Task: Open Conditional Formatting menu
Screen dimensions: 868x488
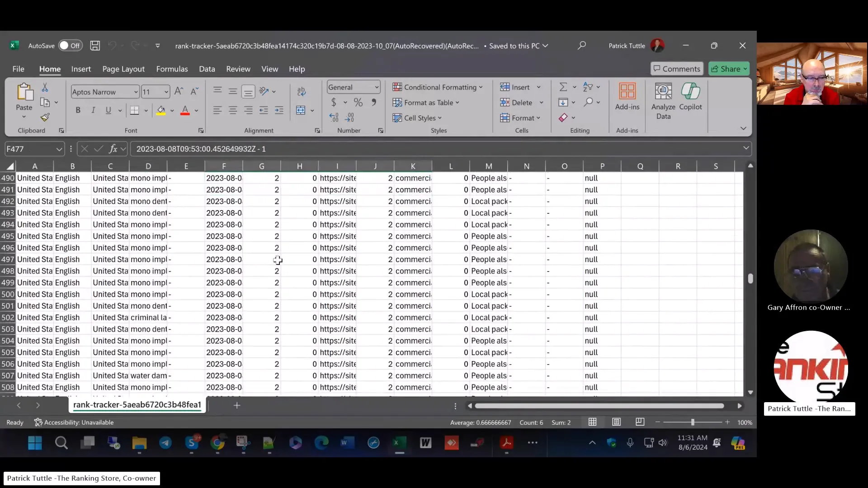Action: [438, 87]
